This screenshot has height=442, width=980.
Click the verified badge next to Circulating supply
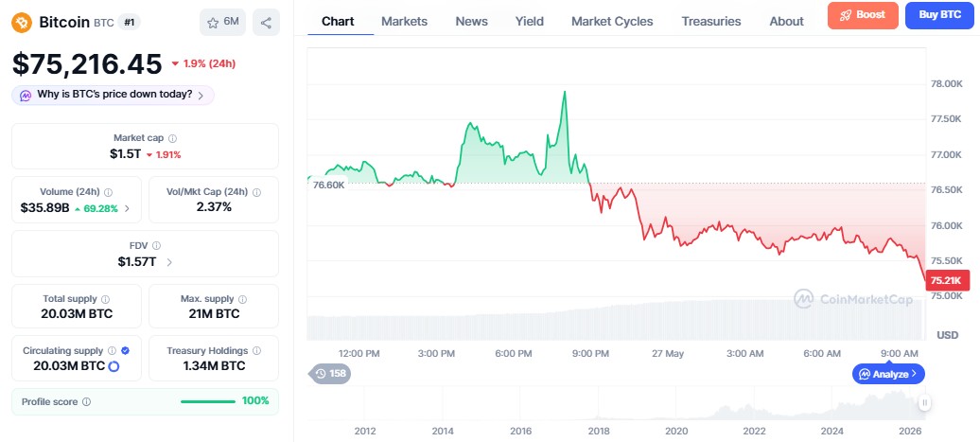[125, 351]
